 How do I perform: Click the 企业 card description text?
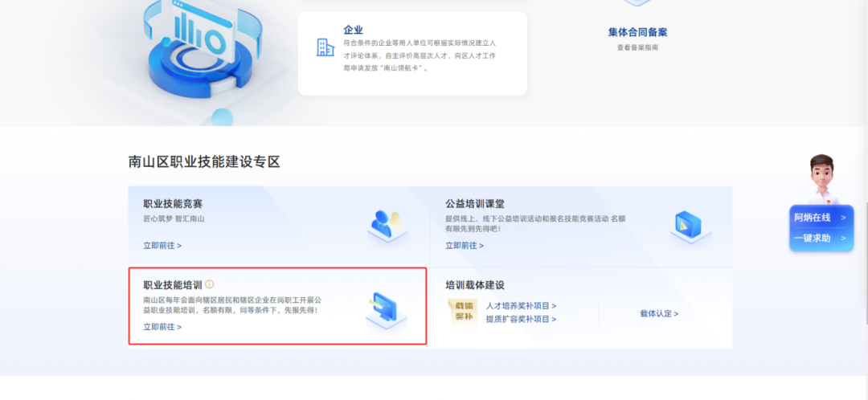(420, 55)
